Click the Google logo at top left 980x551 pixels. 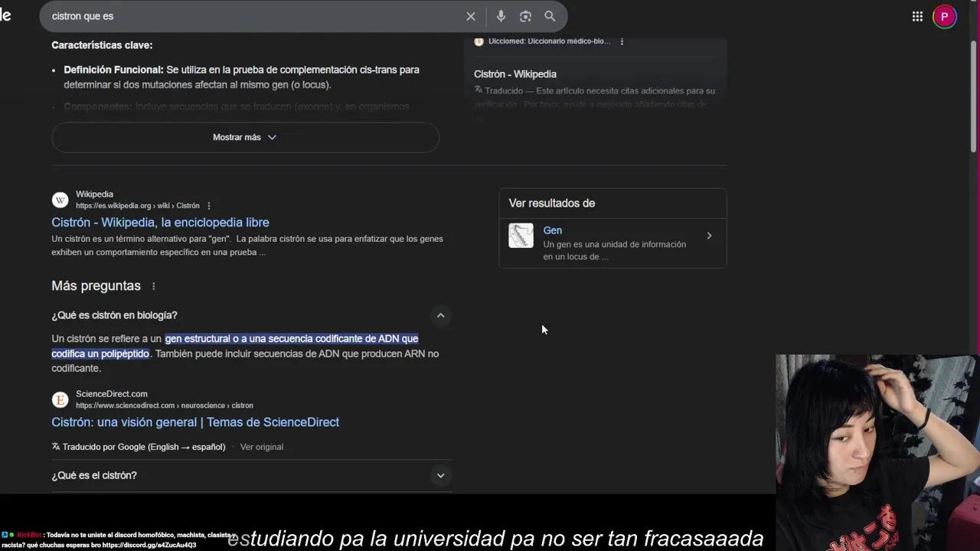coord(5,16)
